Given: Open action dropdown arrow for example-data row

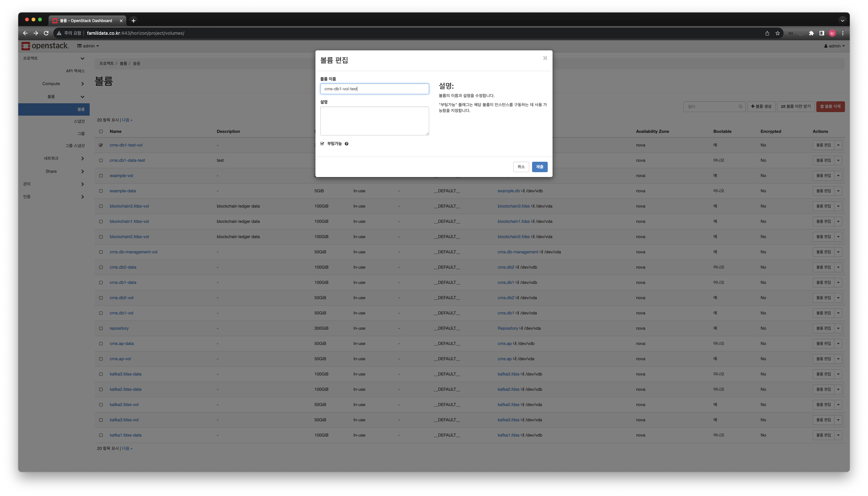Looking at the screenshot, I should point(838,191).
